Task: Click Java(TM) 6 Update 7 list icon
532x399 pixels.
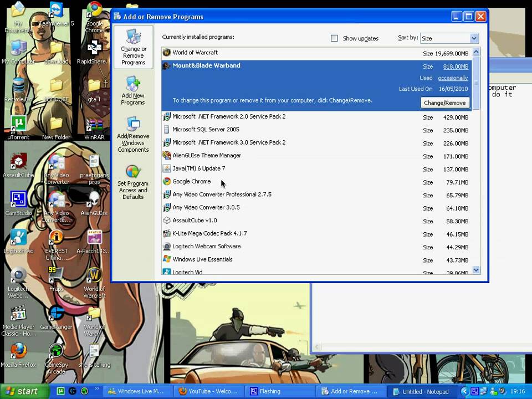Action: point(167,168)
